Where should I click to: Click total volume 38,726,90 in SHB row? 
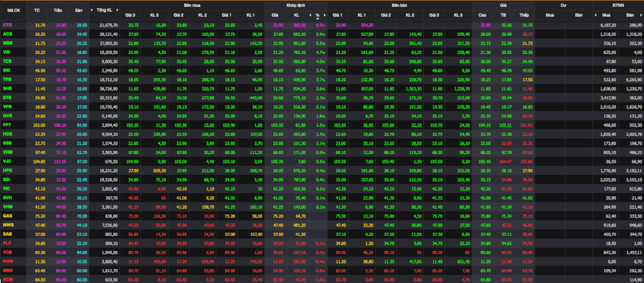tap(108, 88)
